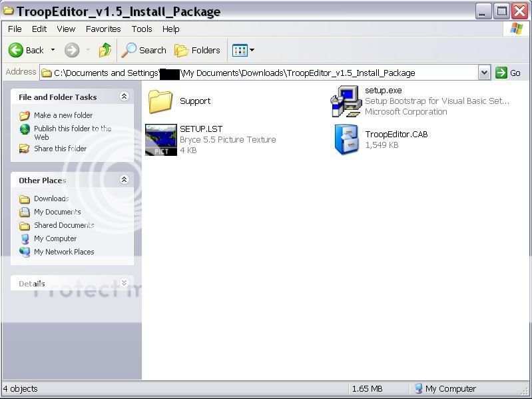Select the SETUP.LST file thumbnail
The height and width of the screenshot is (399, 532).
point(160,140)
